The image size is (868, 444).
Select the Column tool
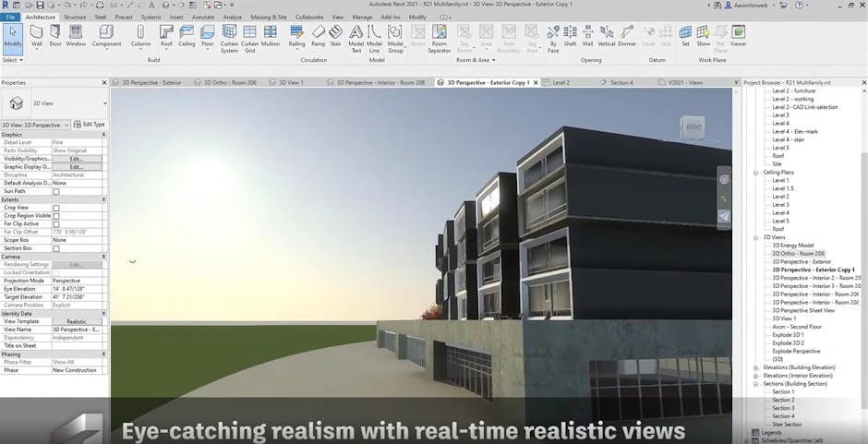coord(140,36)
